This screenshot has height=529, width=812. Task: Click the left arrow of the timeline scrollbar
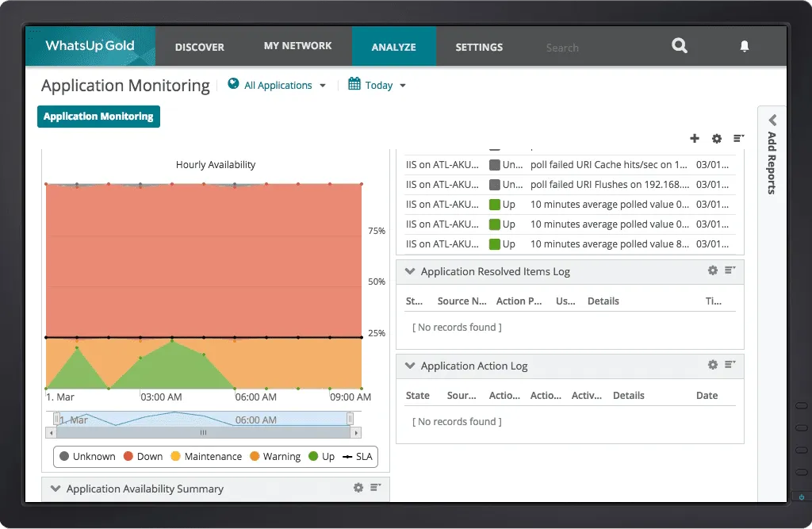tap(52, 432)
